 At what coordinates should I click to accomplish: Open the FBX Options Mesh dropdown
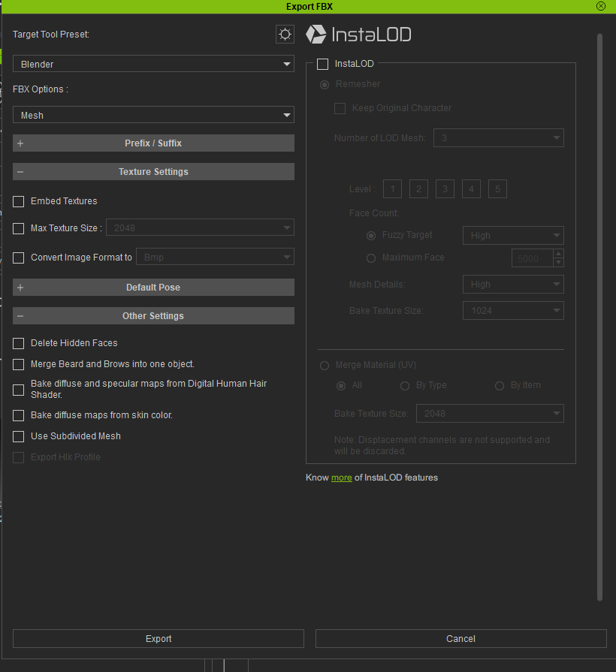tap(153, 115)
